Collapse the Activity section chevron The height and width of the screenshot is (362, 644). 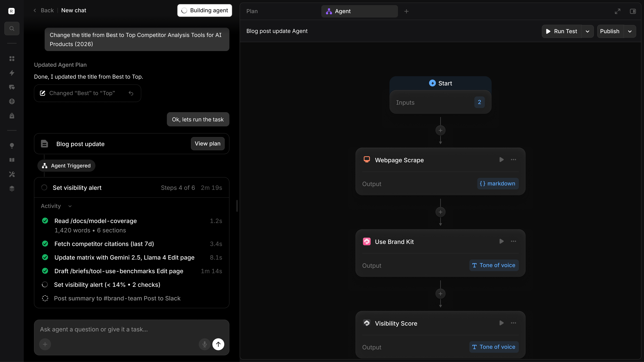click(70, 206)
